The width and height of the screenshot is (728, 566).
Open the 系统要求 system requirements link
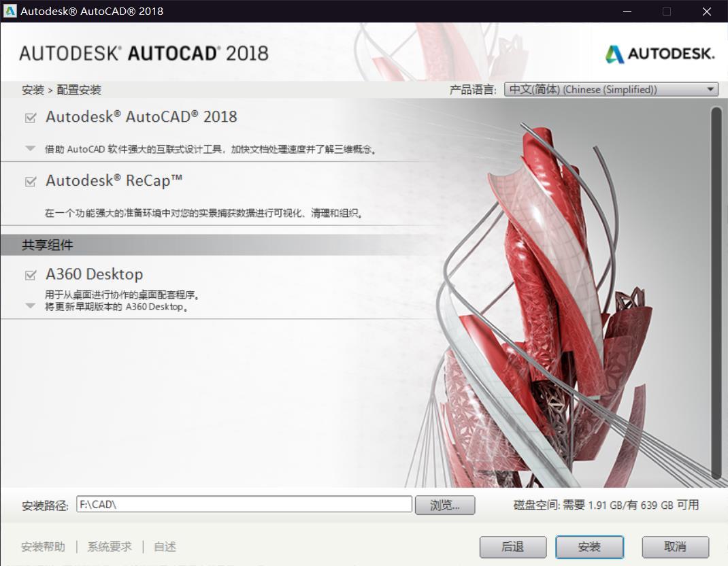(110, 547)
